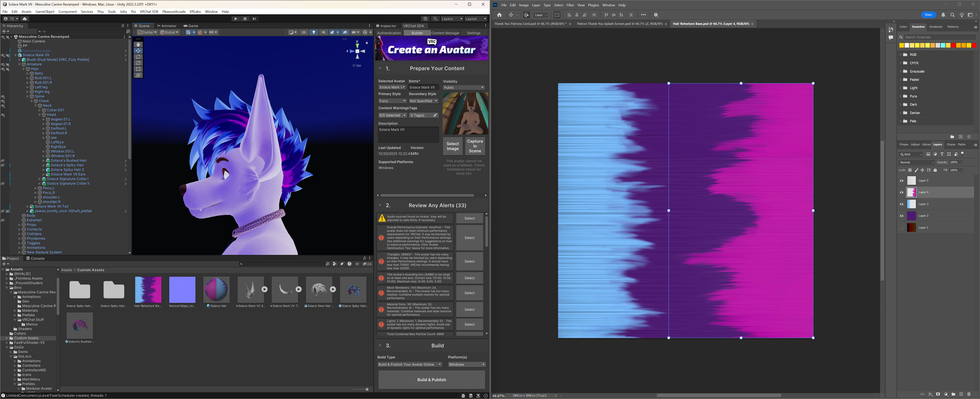Click the warning icon for audio sources alert
Screen dimensions: 980x399
[382, 218]
